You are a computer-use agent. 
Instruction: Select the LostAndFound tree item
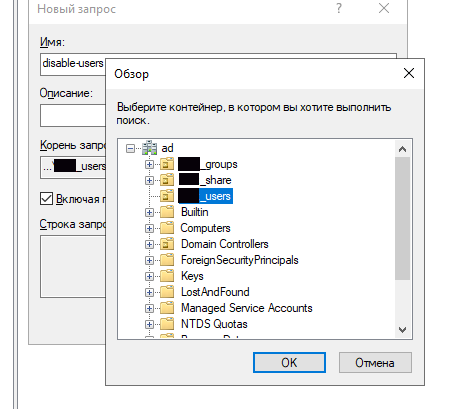pos(215,292)
